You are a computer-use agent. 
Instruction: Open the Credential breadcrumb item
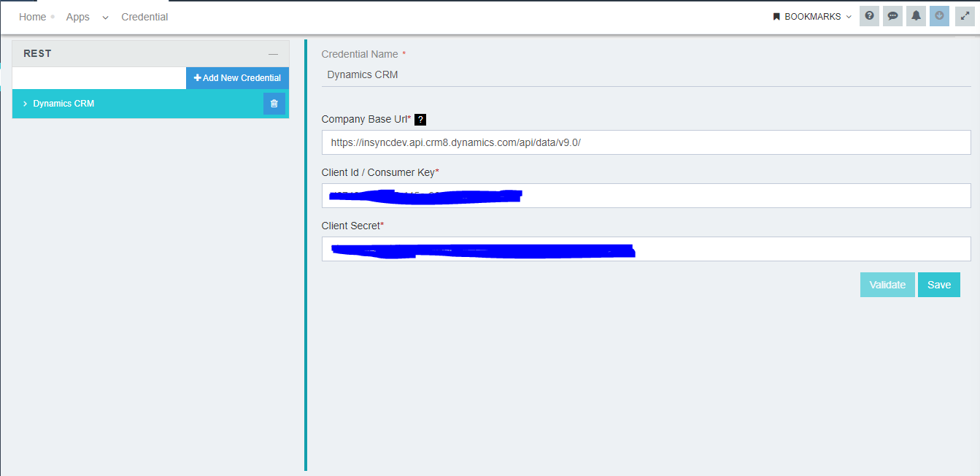point(144,17)
